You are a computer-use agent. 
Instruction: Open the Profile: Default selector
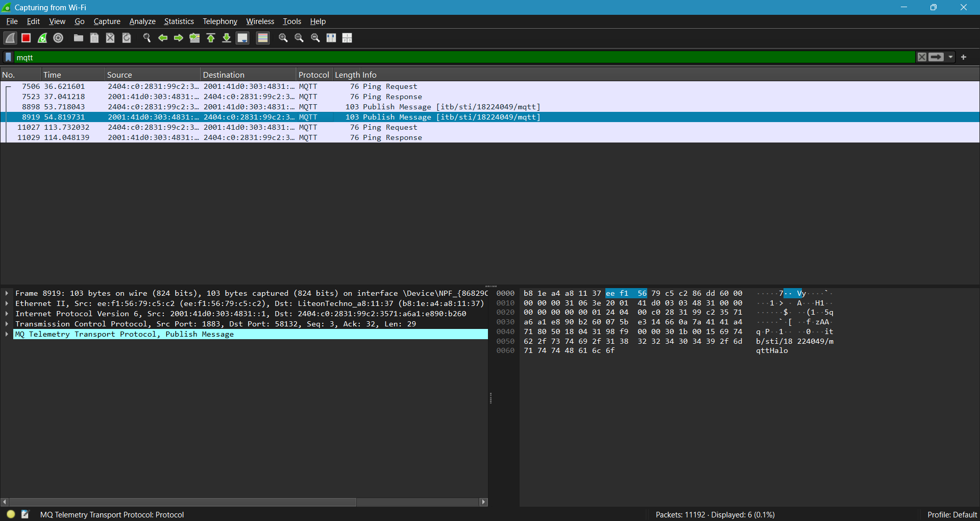951,514
